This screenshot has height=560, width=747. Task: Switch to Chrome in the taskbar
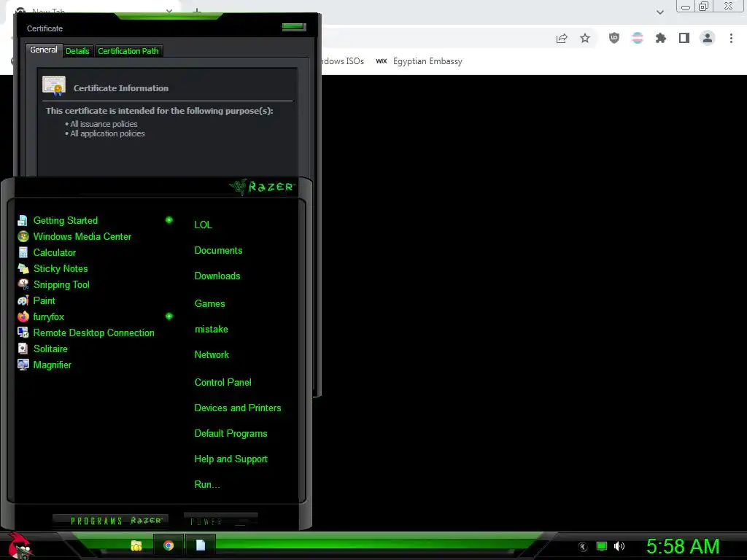tap(169, 545)
